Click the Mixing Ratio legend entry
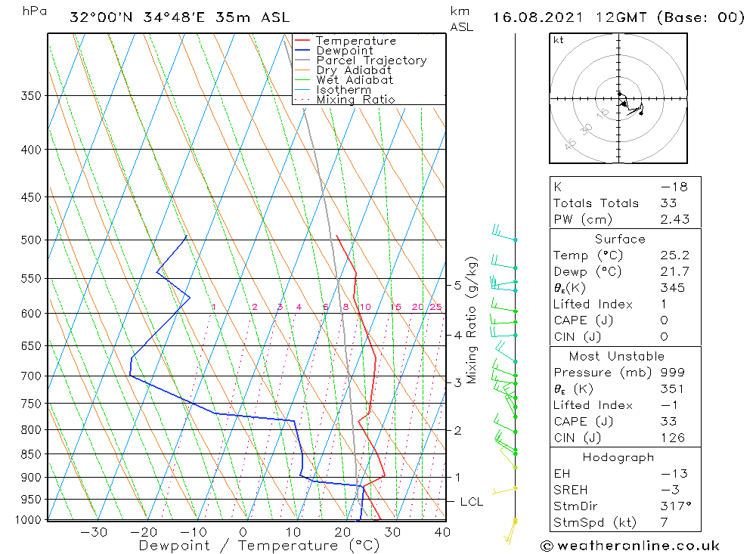 click(355, 99)
